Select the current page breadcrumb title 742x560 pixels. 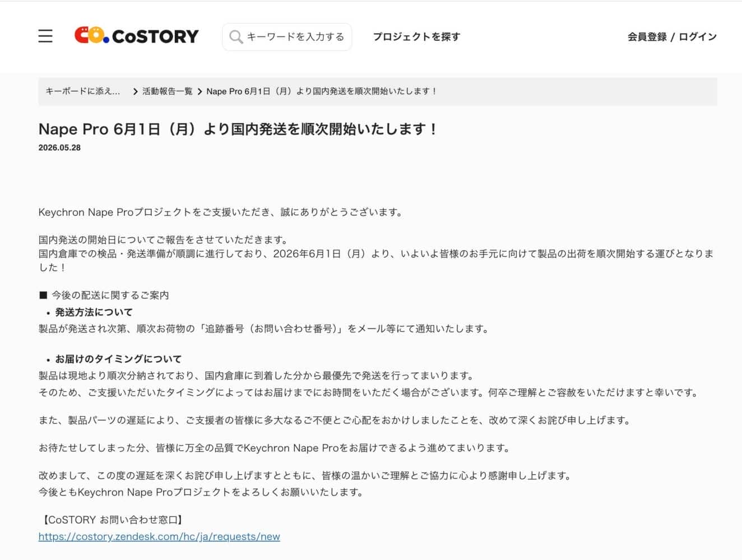tap(322, 91)
